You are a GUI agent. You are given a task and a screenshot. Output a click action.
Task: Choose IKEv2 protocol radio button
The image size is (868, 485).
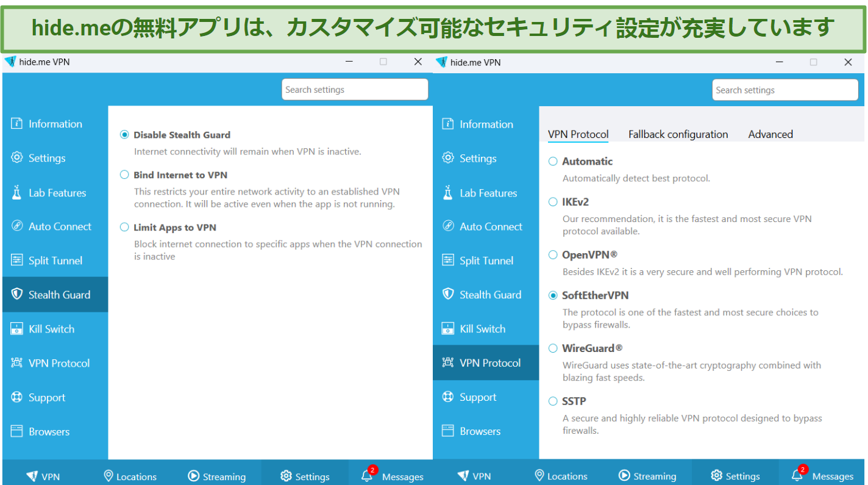click(553, 202)
